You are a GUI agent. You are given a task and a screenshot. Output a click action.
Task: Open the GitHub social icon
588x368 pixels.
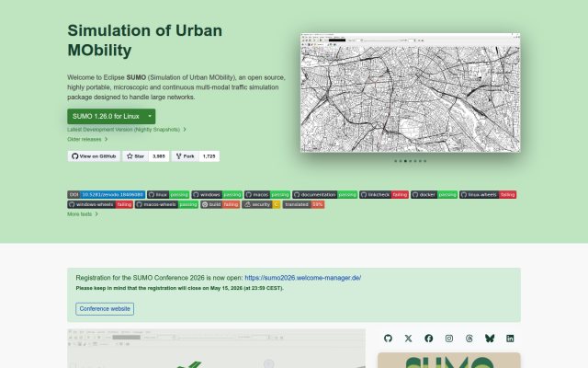coord(388,339)
